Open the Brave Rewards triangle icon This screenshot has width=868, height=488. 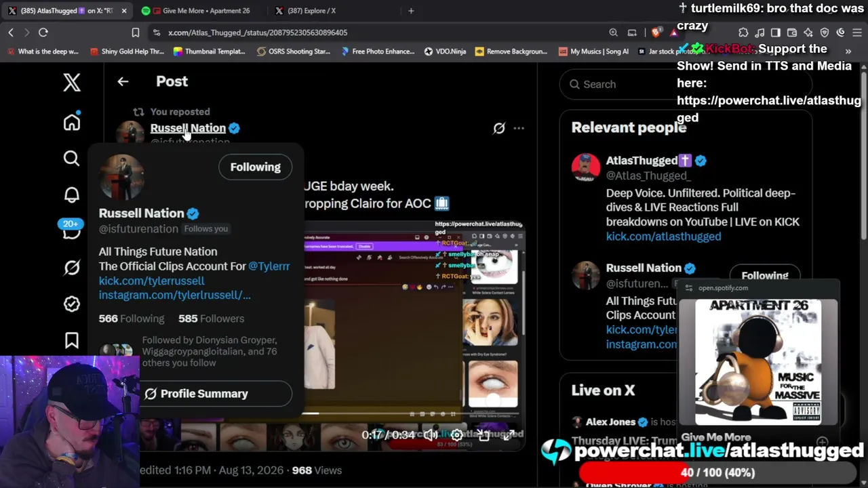[x=673, y=33]
